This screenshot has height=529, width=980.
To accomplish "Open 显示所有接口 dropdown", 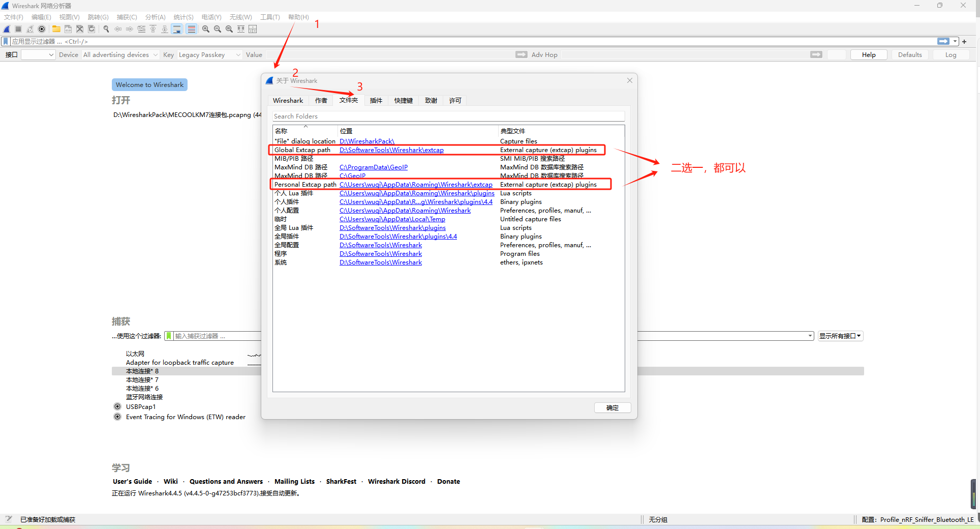I will click(x=840, y=336).
